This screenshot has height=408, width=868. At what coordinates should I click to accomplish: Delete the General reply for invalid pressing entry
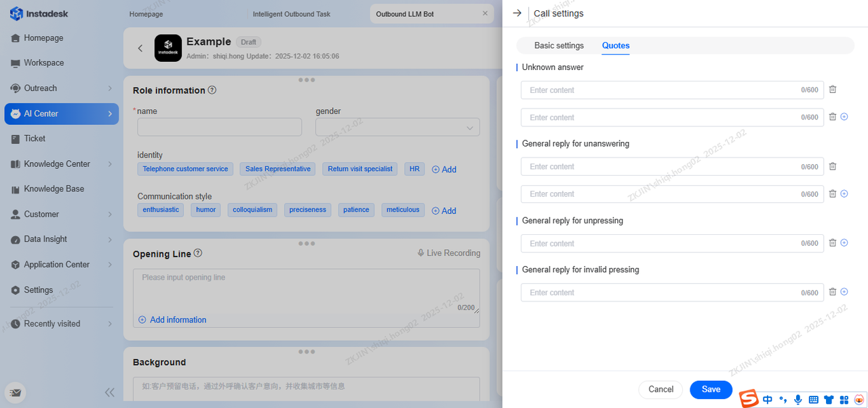coord(833,292)
